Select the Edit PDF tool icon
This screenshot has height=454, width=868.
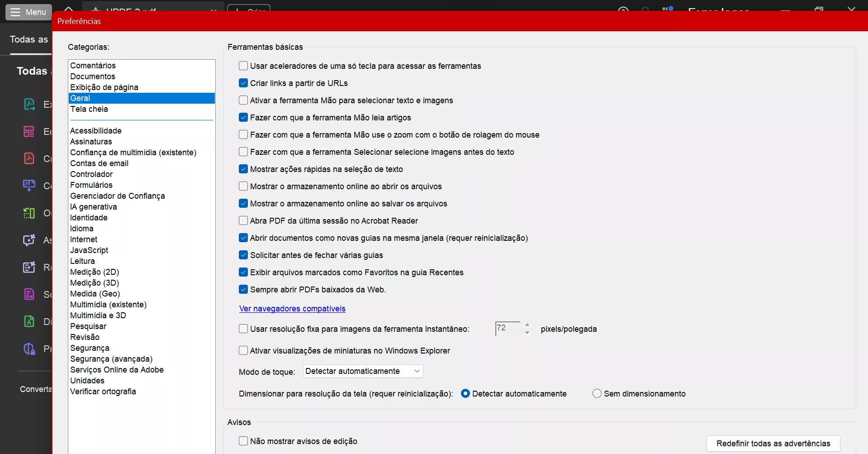(29, 131)
